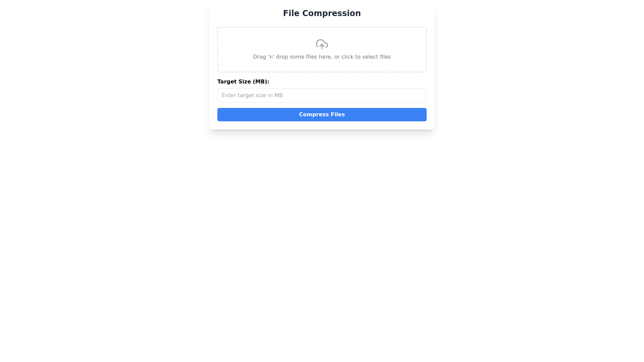Click the drag 'n' drop instruction text
Viewport: 644px width, 362px height.
point(322,57)
